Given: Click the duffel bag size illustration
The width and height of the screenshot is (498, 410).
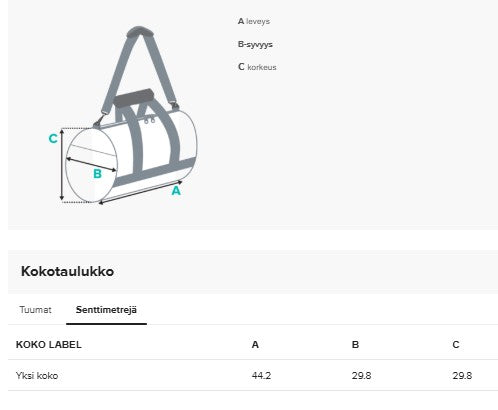Looking at the screenshot, I should point(123,115).
